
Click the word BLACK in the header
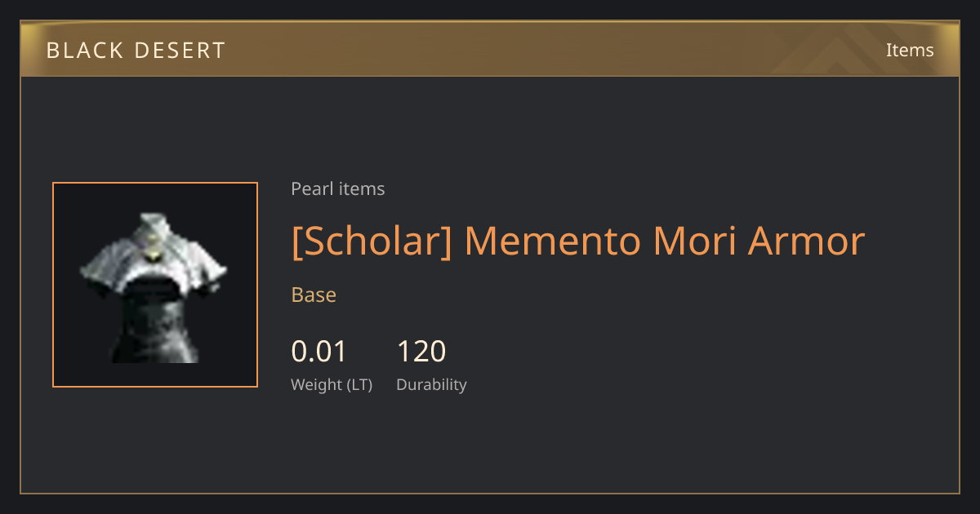pos(82,51)
